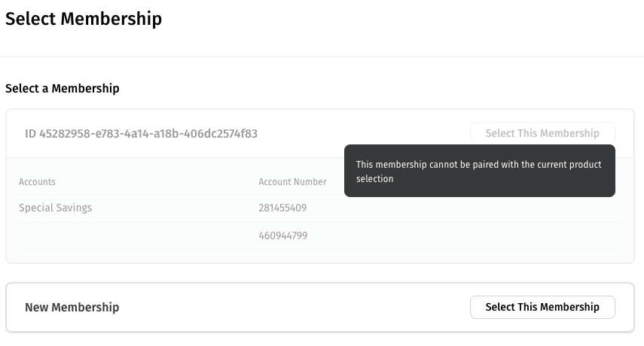Click empty space between New Membership label and button
This screenshot has height=346, width=644.
pos(294,307)
